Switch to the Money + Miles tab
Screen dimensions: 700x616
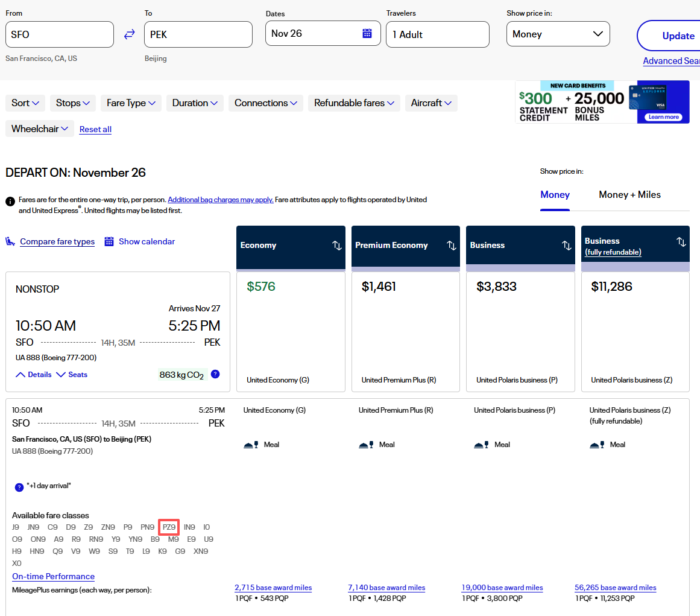point(629,195)
